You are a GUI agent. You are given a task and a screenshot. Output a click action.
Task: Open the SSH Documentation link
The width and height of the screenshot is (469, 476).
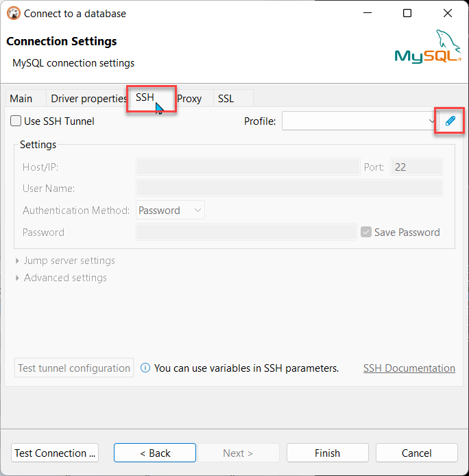409,368
